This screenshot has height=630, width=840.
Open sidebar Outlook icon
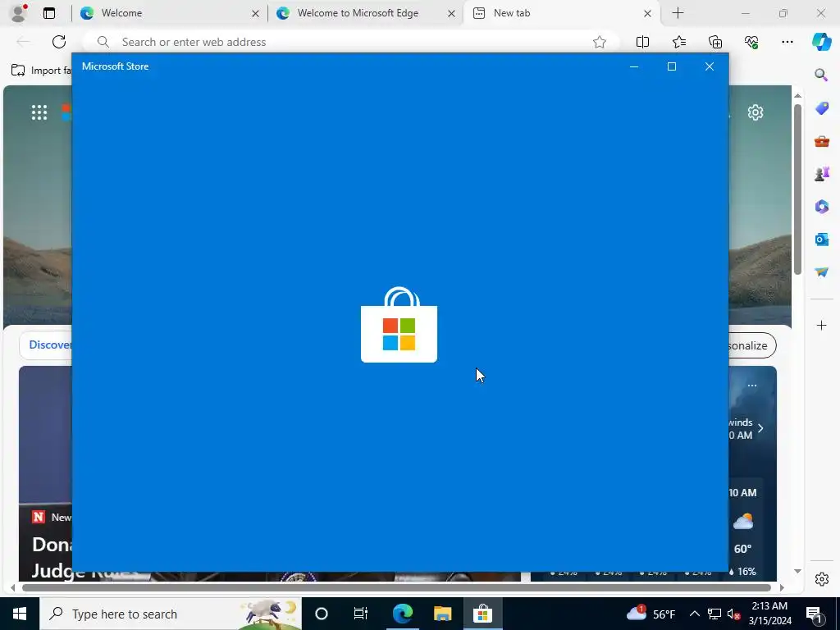coord(821,239)
